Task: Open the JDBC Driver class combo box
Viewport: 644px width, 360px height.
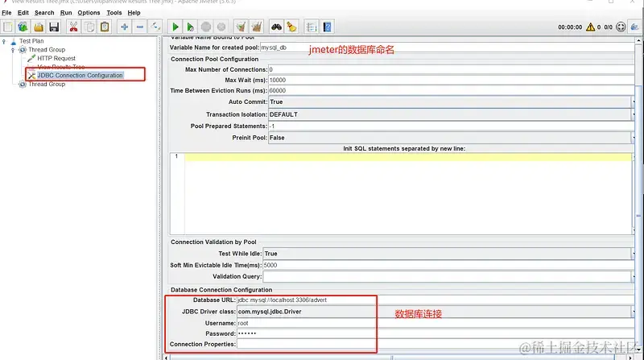Action: click(436, 312)
